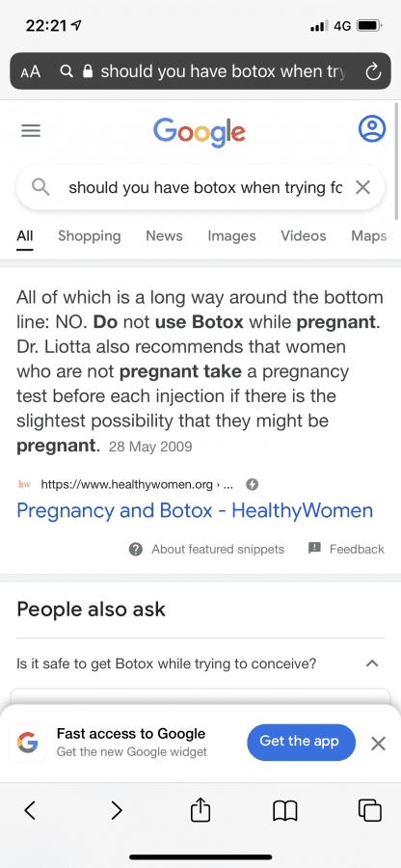Image resolution: width=401 pixels, height=868 pixels.
Task: Show open tabs in Safari
Action: (x=370, y=810)
